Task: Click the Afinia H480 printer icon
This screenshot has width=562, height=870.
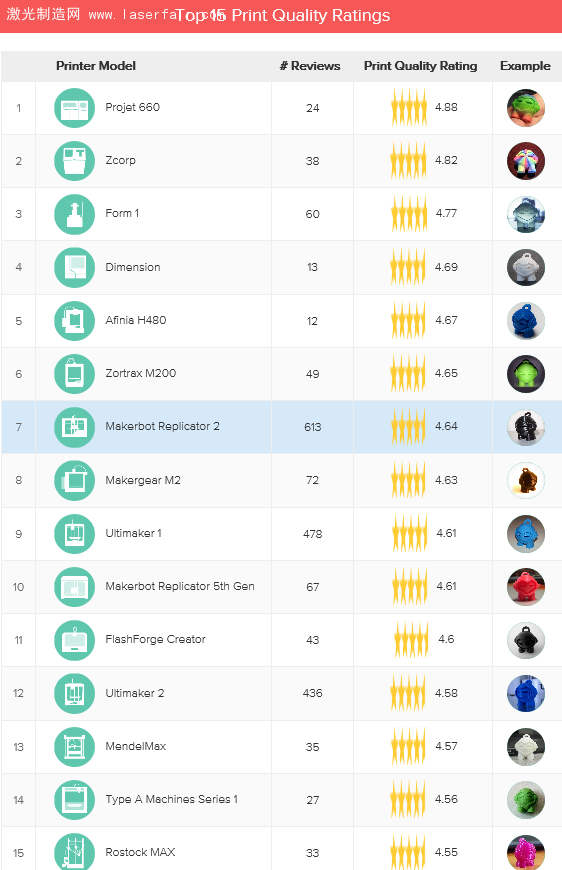Action: point(74,321)
